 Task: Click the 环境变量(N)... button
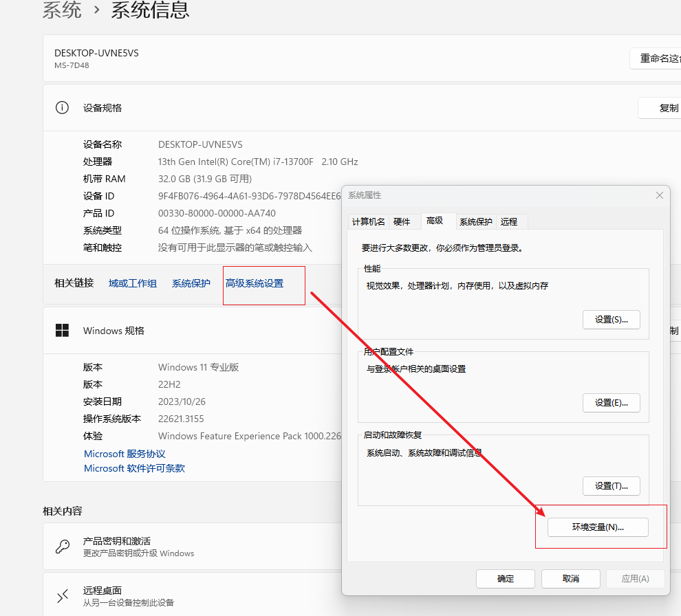pyautogui.click(x=598, y=527)
